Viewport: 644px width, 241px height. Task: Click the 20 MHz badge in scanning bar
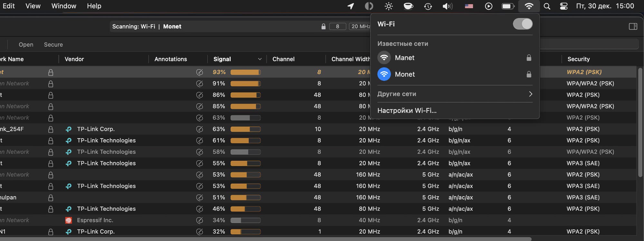click(x=360, y=26)
